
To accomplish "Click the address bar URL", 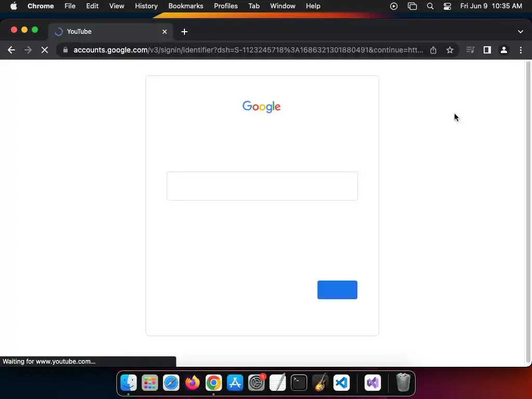I will point(248,50).
